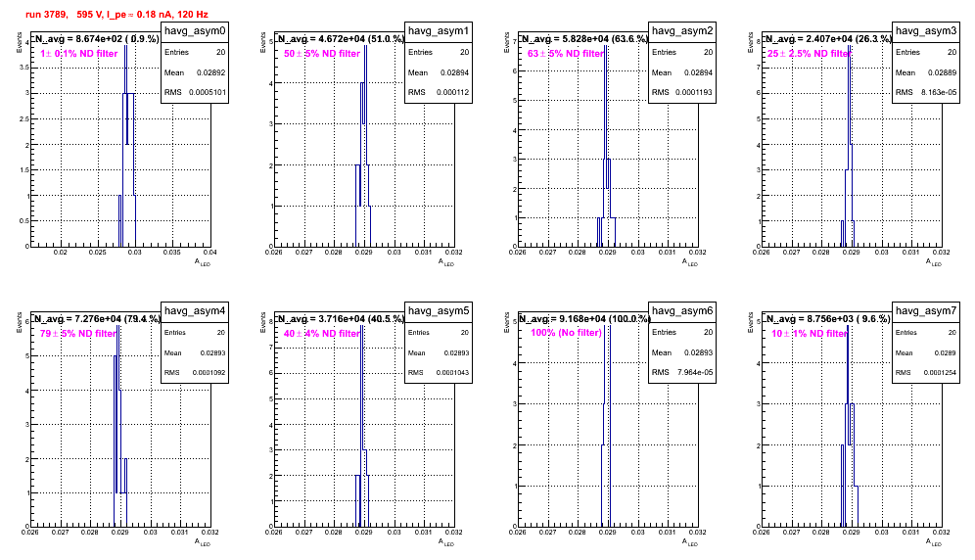
Task: Click the '63 ± 5% ND filter' label
Action: click(566, 54)
